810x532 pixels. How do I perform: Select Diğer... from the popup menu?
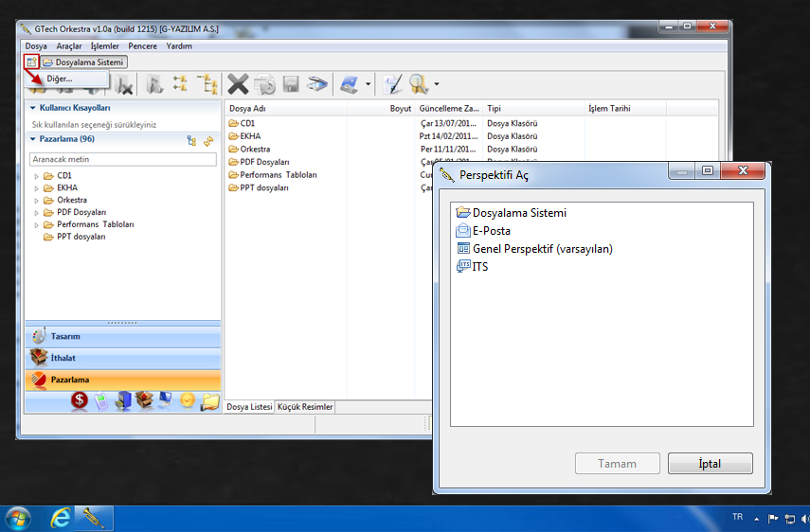59,79
